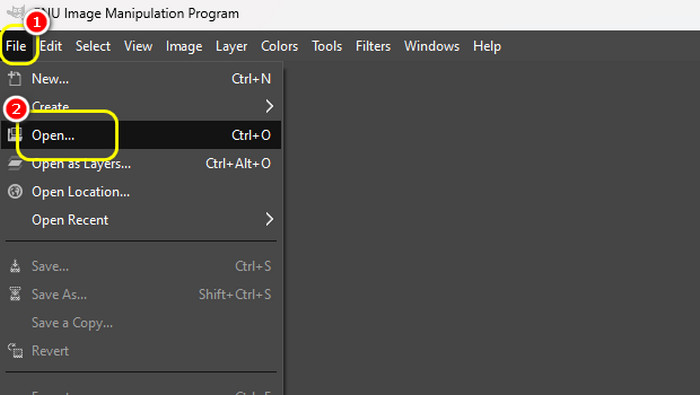This screenshot has width=700, height=395.
Task: Click the Shift+Ctrl+S shortcut text
Action: (235, 295)
